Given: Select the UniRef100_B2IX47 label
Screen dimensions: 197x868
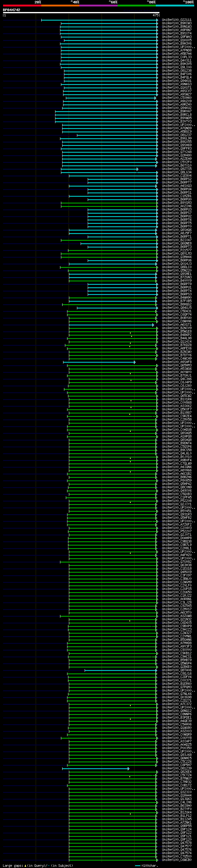Looking at the screenshot, I should pos(176,240).
